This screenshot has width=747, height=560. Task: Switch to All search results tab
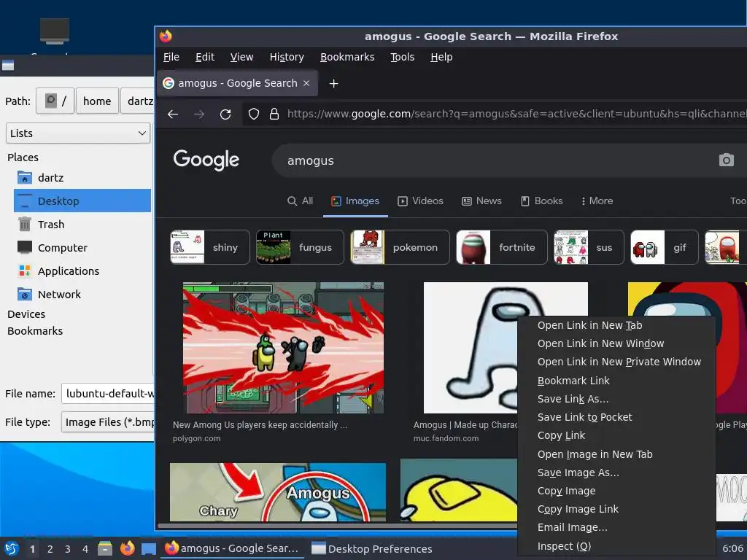tap(300, 201)
